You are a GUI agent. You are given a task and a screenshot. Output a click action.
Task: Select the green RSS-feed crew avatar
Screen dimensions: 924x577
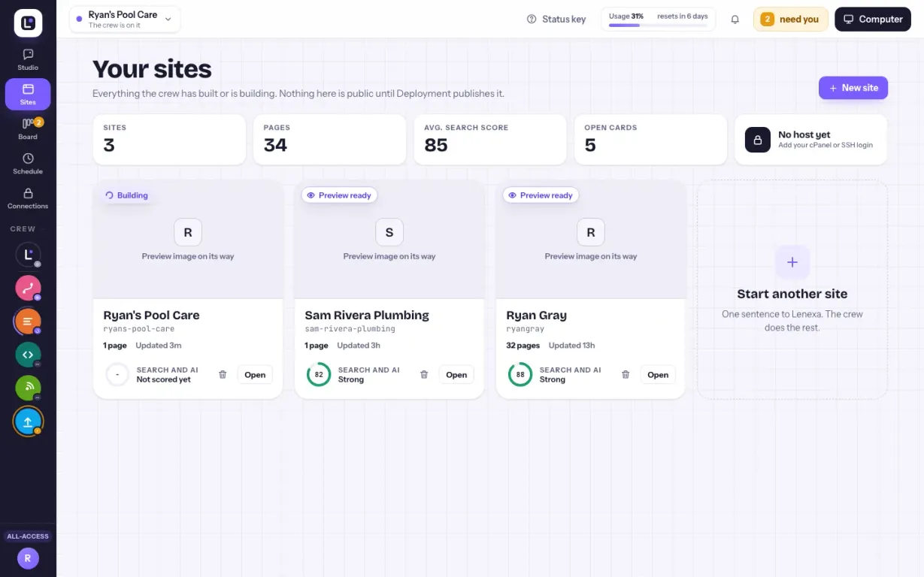coord(28,388)
